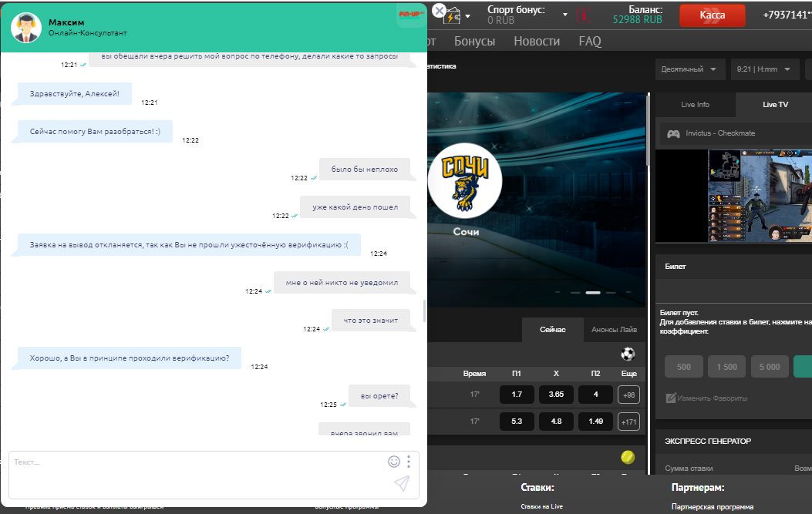812x514 pixels.
Task: Click the edit favorites pencil icon
Action: pyautogui.click(x=671, y=398)
